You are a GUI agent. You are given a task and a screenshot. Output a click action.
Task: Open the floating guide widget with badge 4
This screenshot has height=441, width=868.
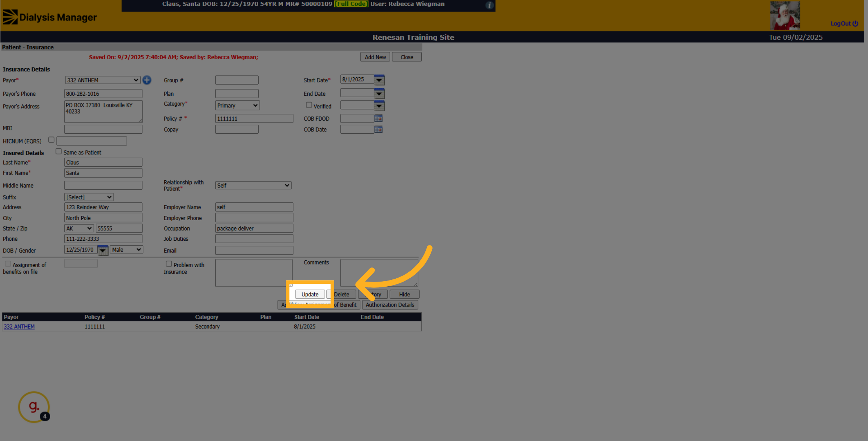pyautogui.click(x=34, y=407)
